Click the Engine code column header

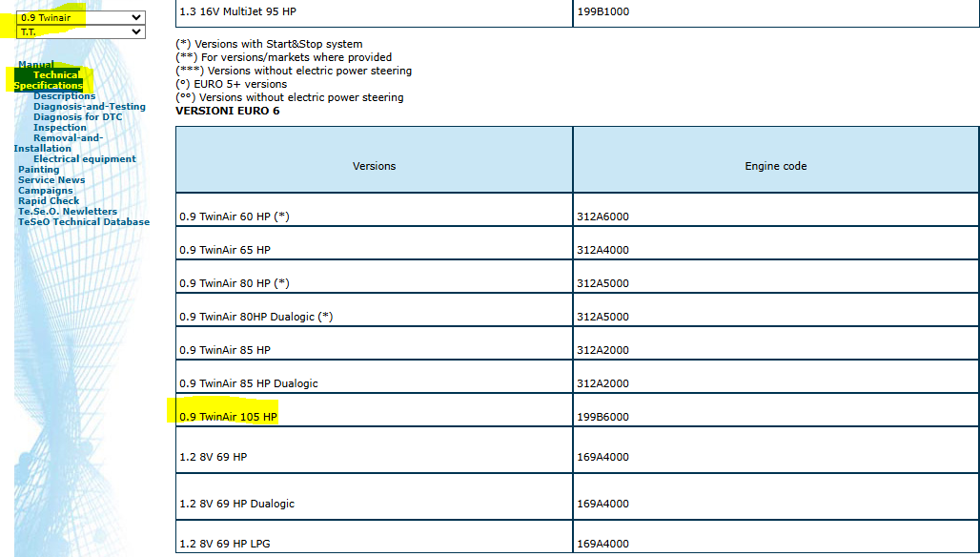click(x=775, y=166)
